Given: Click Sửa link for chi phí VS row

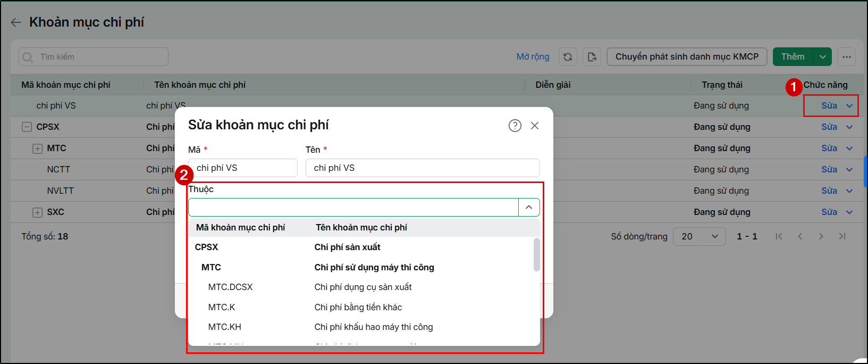Looking at the screenshot, I should click(x=829, y=105).
